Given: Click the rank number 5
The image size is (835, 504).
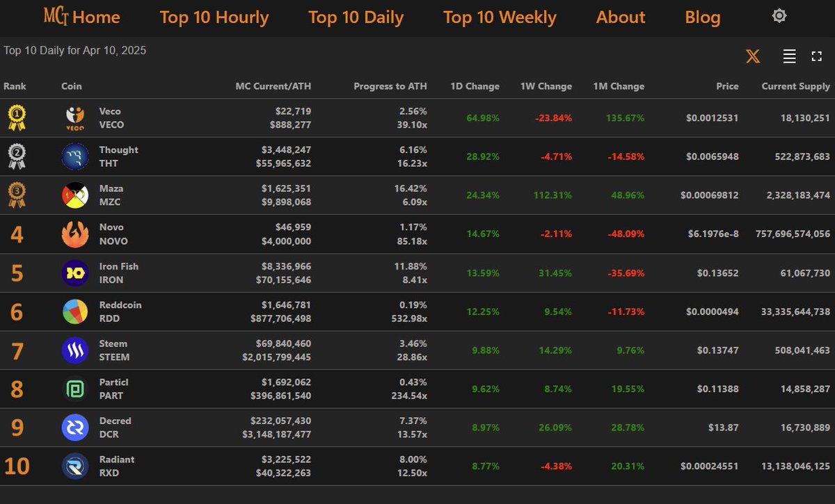Looking at the screenshot, I should tap(17, 273).
